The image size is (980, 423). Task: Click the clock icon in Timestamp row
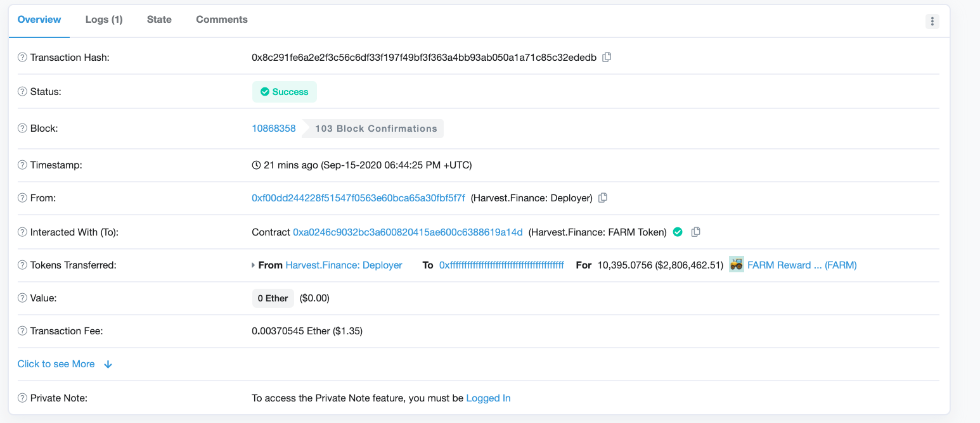click(256, 165)
